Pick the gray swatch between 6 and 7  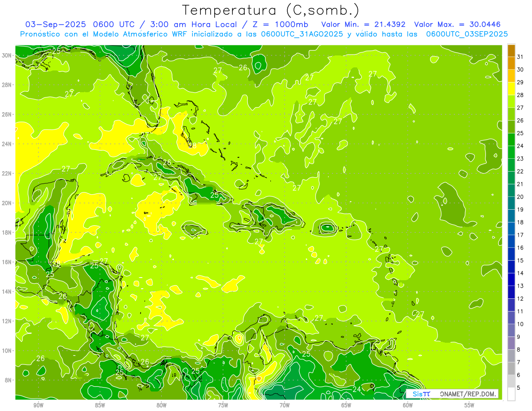pyautogui.click(x=511, y=368)
